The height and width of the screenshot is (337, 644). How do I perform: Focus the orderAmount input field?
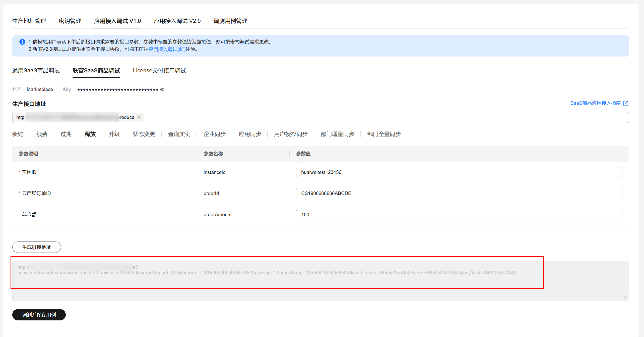click(459, 215)
